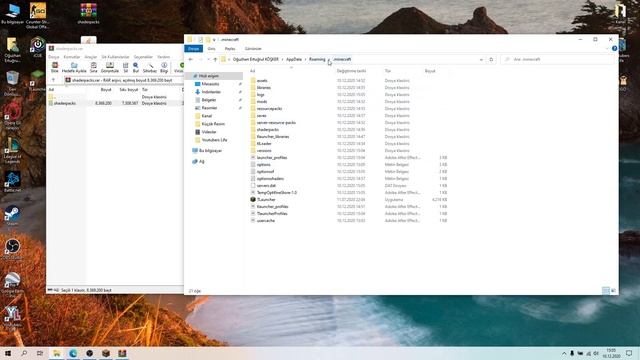Screen dimensions: 640x360
Task: Select the versions folder
Action: click(x=264, y=151)
